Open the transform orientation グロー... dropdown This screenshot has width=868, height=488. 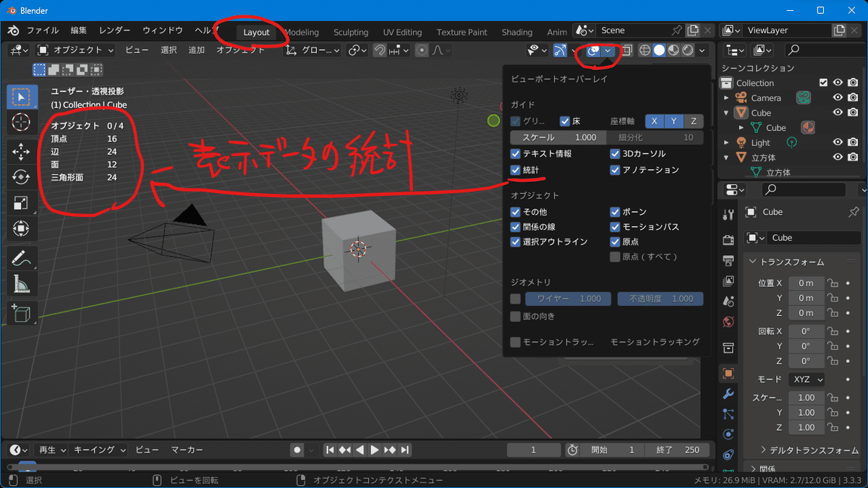click(x=312, y=50)
